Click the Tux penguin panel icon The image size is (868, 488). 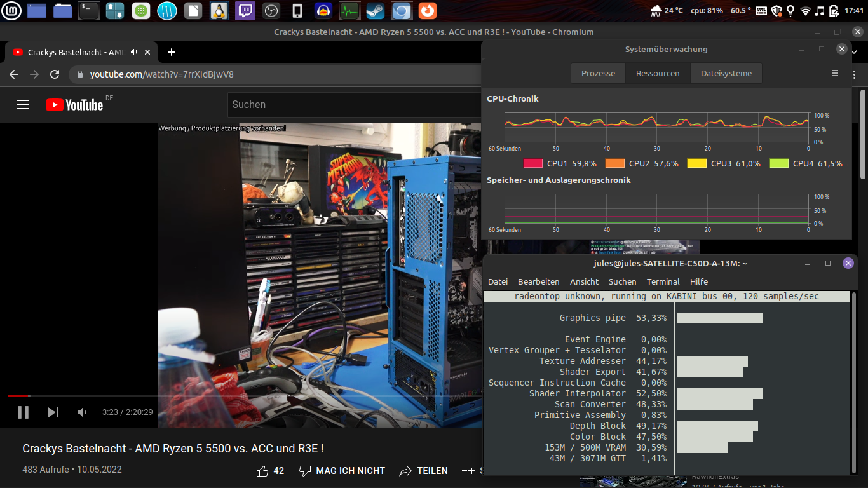[219, 10]
